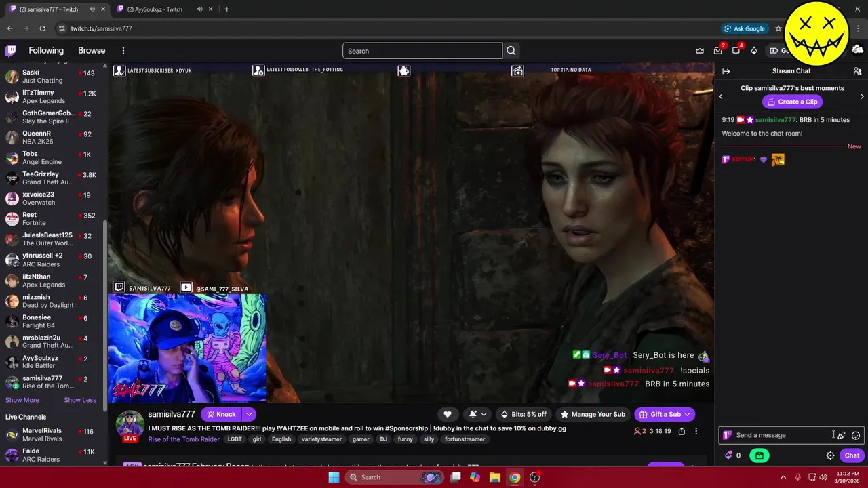The width and height of the screenshot is (868, 488).
Task: Mute the samisilva777 tab audio
Action: (92, 9)
